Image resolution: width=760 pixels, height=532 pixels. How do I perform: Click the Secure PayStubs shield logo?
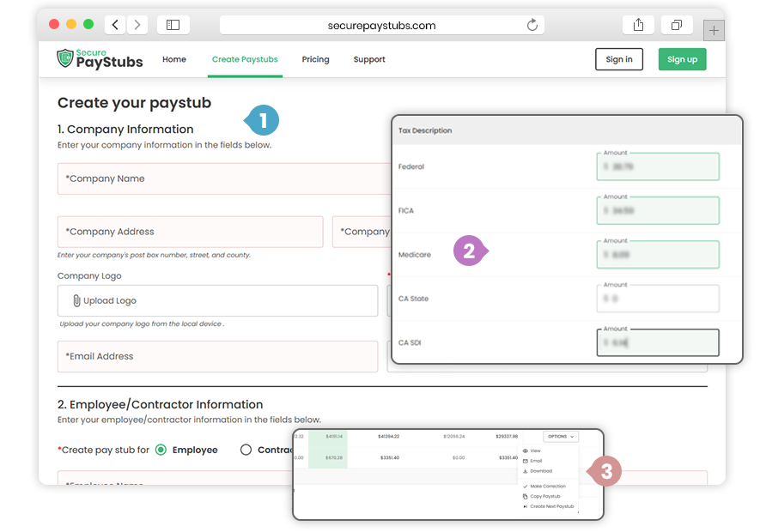65,59
